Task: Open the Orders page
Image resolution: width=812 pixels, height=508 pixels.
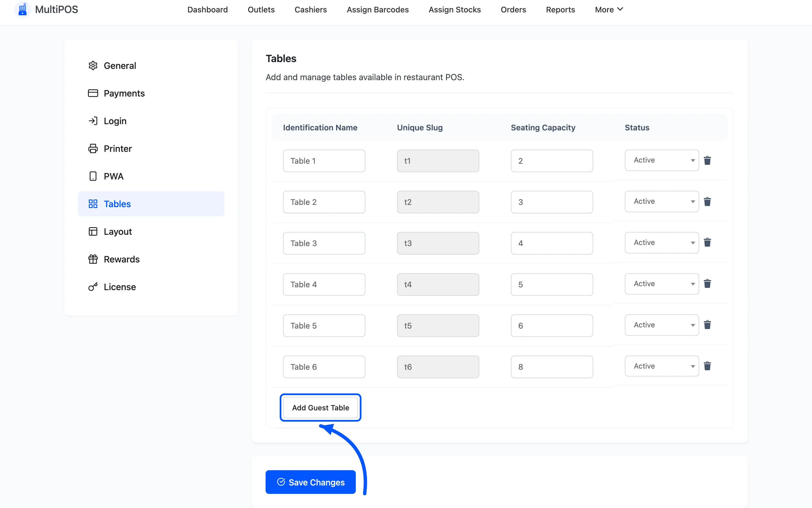Action: (x=513, y=9)
